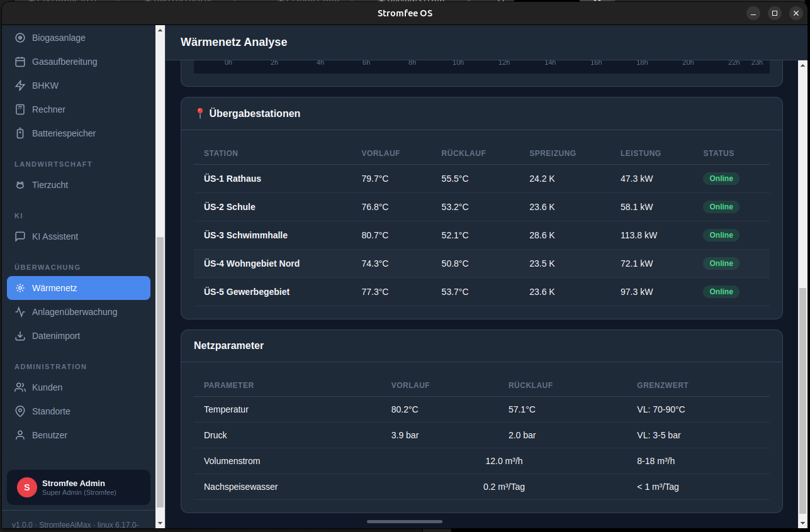Select the Anlagenüberwachung pulse icon

pos(20,312)
